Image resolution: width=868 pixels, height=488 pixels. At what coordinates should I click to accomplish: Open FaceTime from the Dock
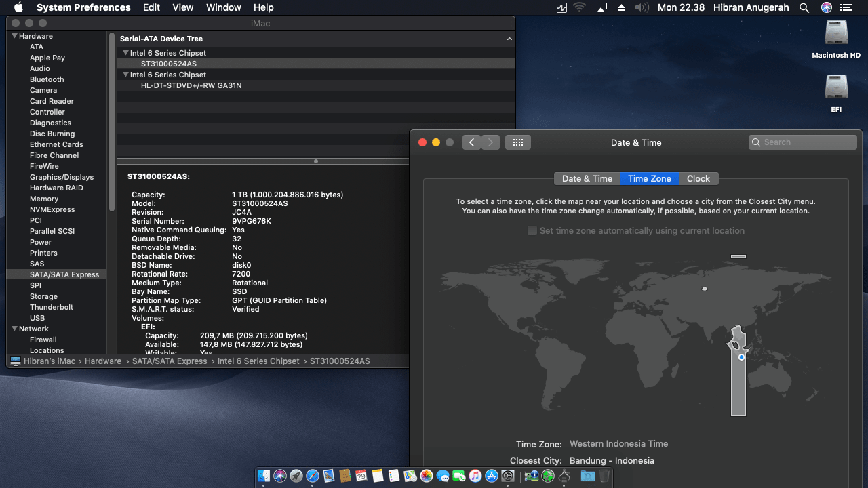459,476
